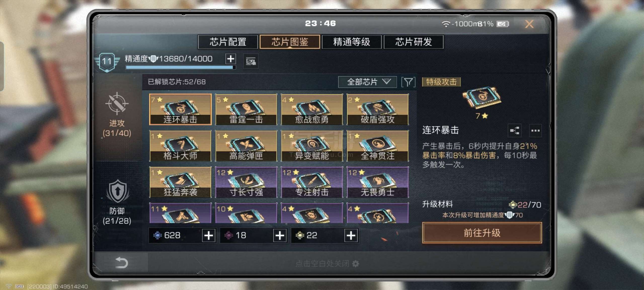Open the three-dot more options icon
This screenshot has height=290, width=644.
(x=535, y=131)
